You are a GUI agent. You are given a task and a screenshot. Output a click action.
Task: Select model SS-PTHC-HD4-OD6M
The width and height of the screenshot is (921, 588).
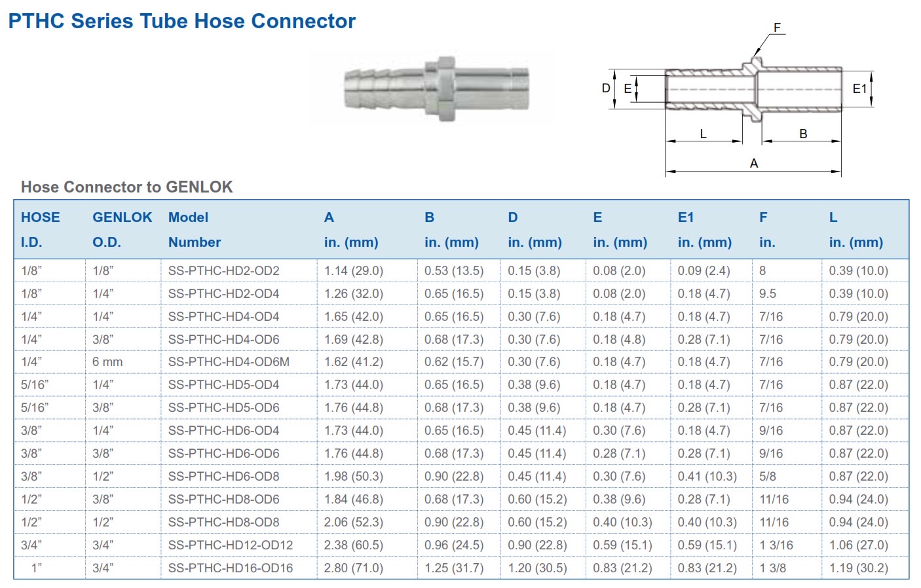click(229, 362)
